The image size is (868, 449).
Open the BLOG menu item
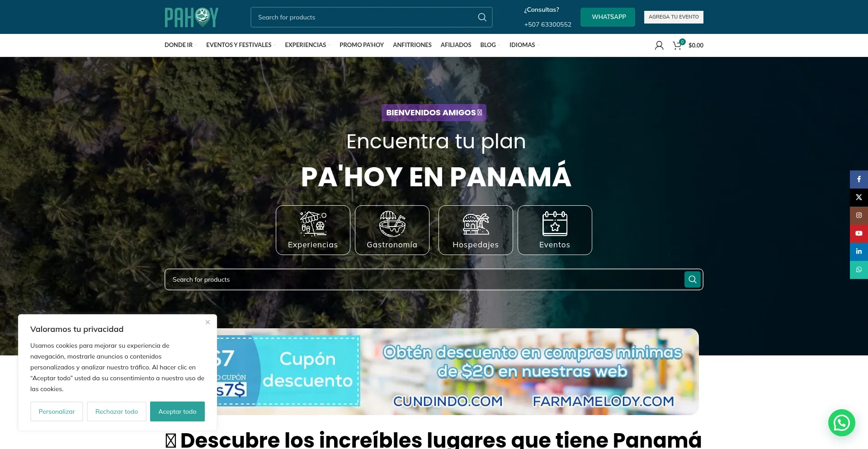(x=487, y=45)
